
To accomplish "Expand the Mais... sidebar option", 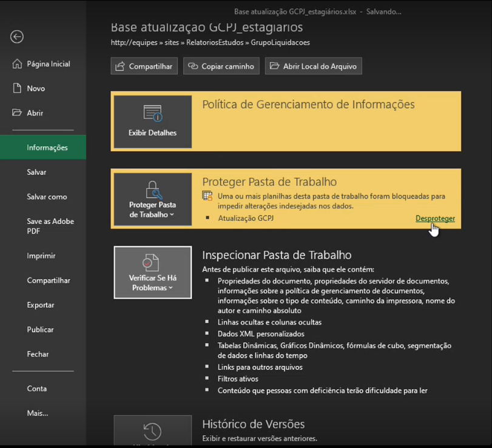I will point(36,413).
